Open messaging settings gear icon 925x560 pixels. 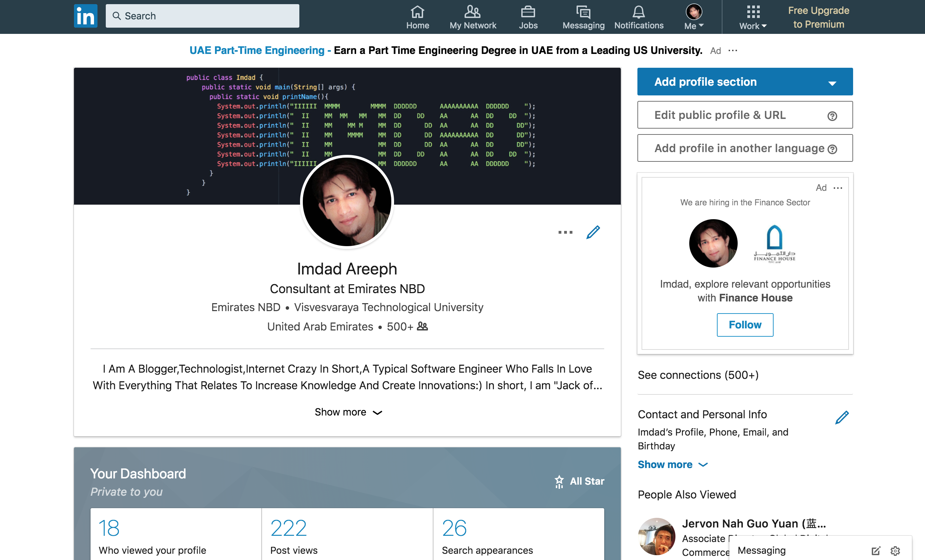click(x=895, y=551)
